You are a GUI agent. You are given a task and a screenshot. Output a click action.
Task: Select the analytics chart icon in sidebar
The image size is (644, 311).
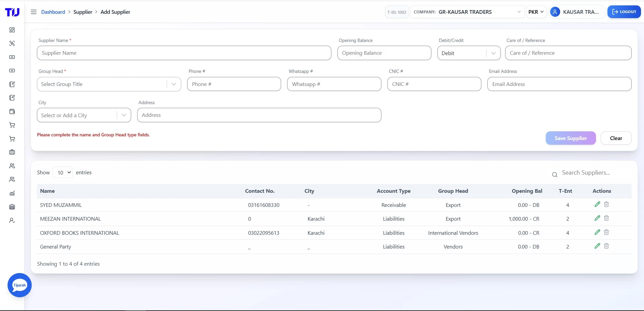[x=12, y=193]
